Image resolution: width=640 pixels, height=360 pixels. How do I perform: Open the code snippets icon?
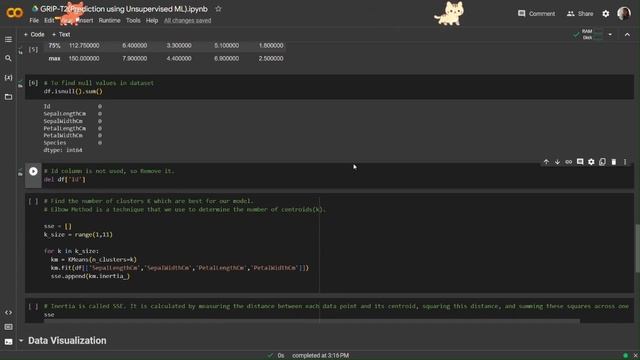8,312
